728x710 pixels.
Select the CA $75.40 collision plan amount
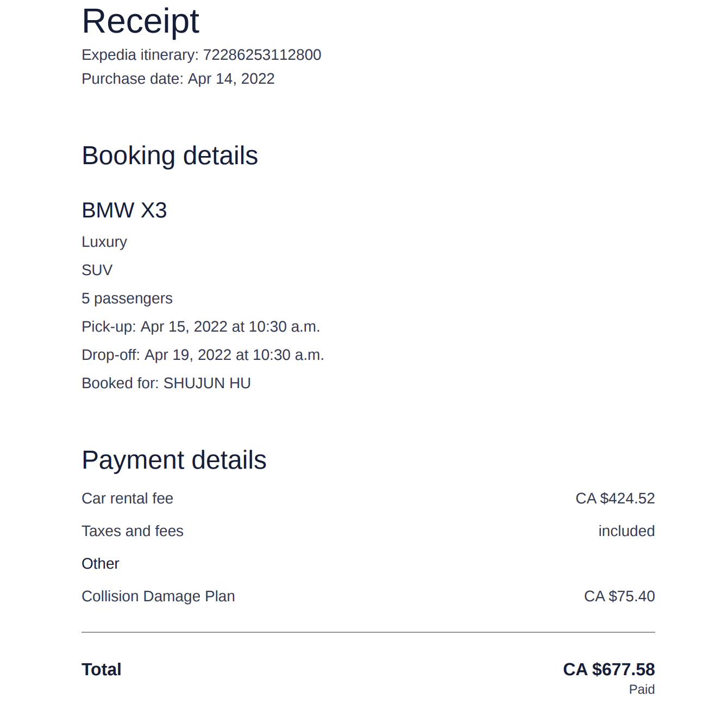[619, 596]
